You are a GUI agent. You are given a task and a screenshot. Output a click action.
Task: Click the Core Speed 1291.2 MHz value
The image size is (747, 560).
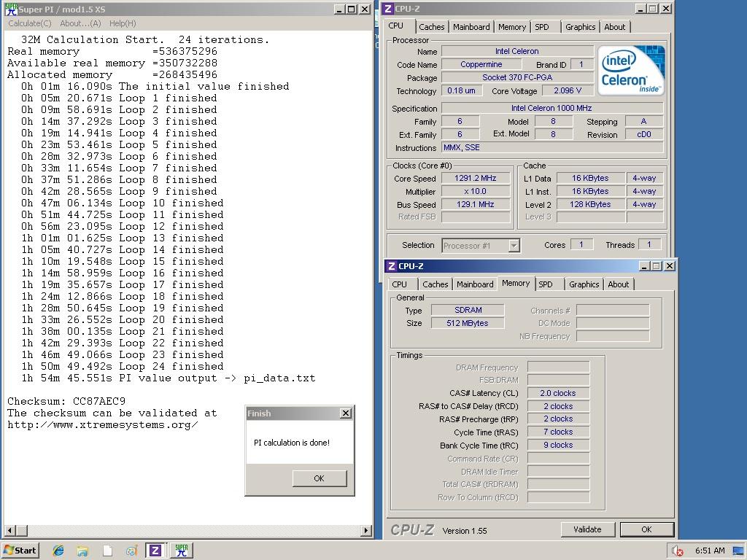click(x=476, y=178)
